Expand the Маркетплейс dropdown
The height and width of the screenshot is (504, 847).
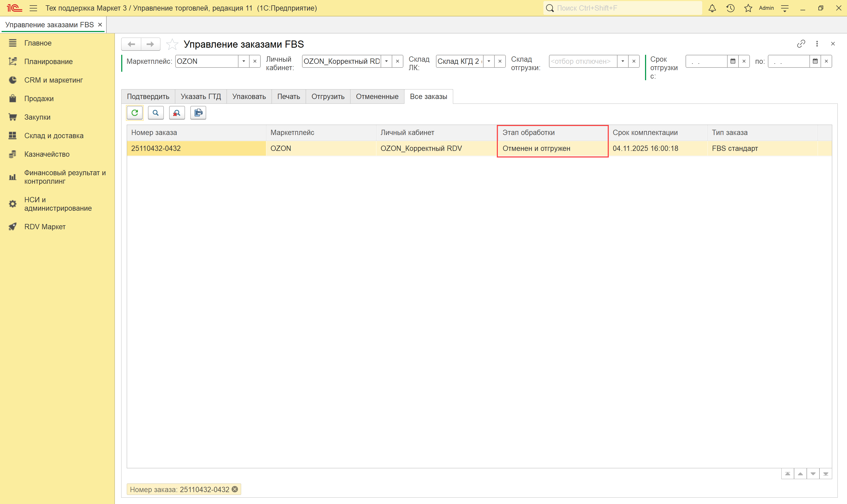coord(244,61)
